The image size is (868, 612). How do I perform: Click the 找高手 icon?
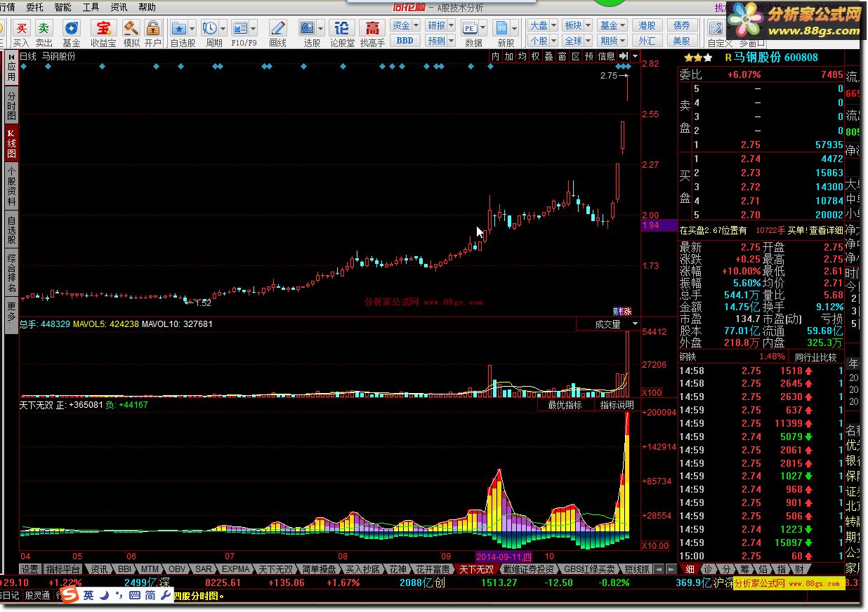(372, 29)
